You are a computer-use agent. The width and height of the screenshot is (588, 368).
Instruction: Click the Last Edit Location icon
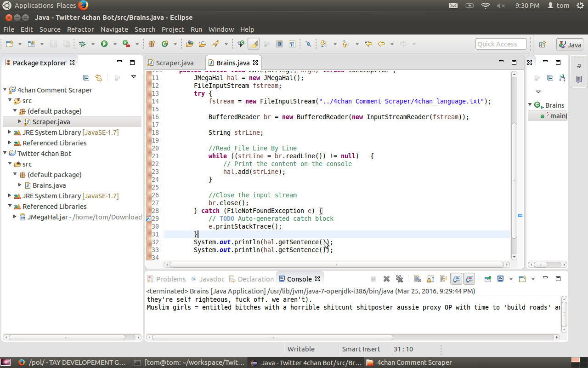pos(368,44)
